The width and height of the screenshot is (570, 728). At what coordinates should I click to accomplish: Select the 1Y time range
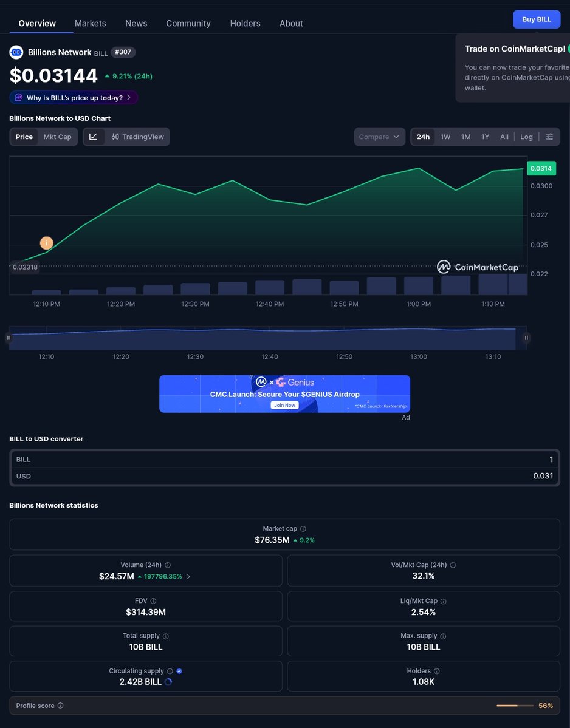(x=486, y=137)
